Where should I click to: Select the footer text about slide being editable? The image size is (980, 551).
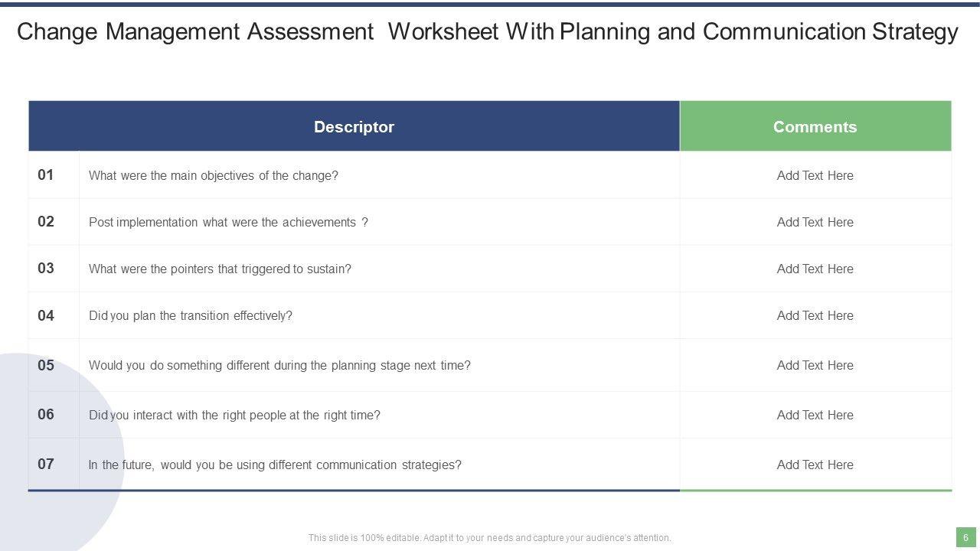pyautogui.click(x=489, y=538)
